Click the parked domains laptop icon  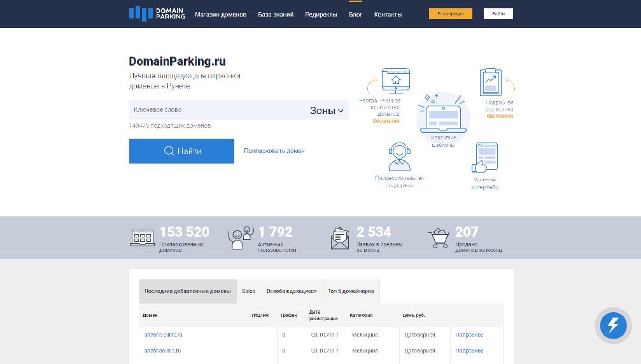tap(142, 238)
